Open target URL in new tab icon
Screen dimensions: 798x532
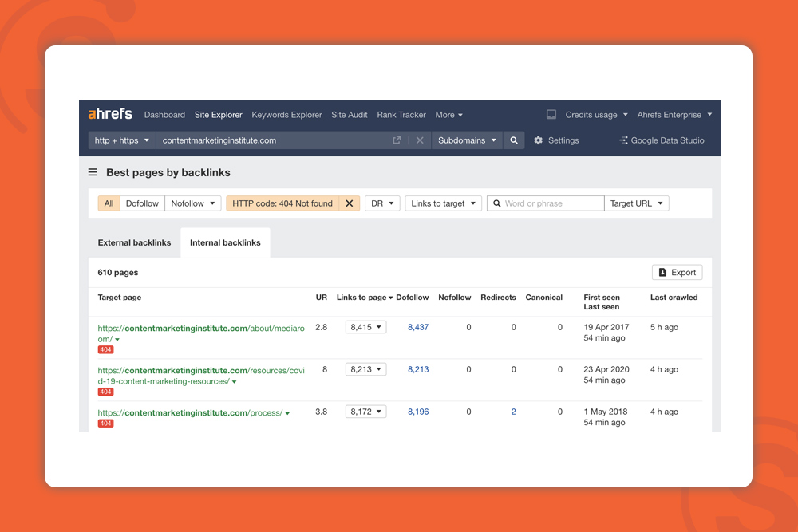(397, 140)
